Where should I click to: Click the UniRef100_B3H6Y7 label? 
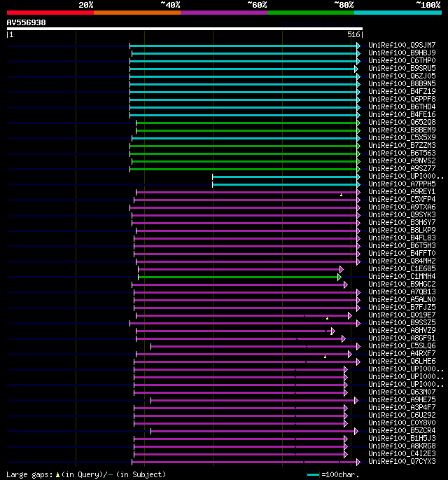(402, 223)
